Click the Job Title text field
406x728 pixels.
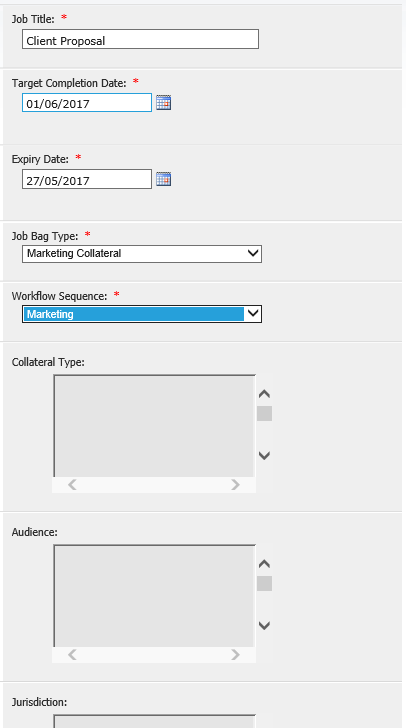140,39
